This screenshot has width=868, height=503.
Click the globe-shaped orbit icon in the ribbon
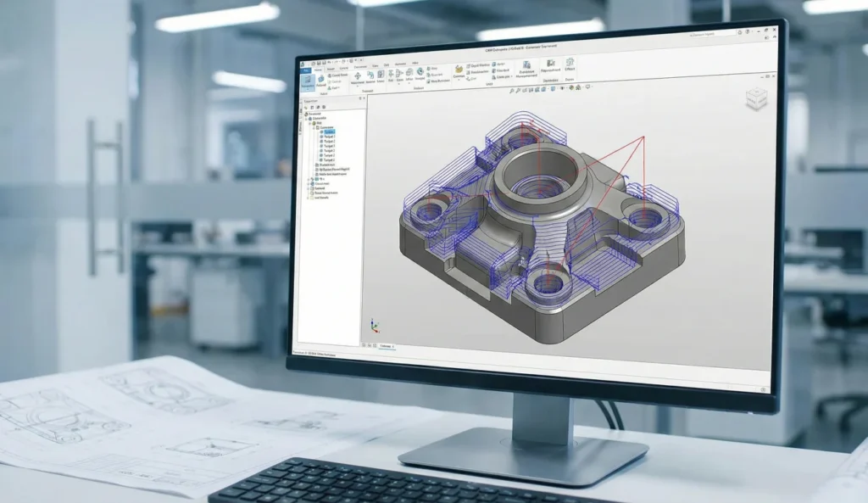point(420,71)
